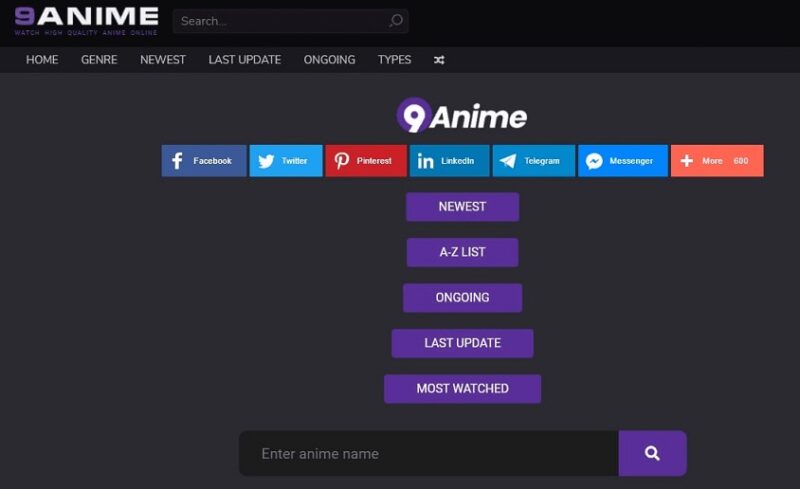Click the purple ONGOING button

462,298
